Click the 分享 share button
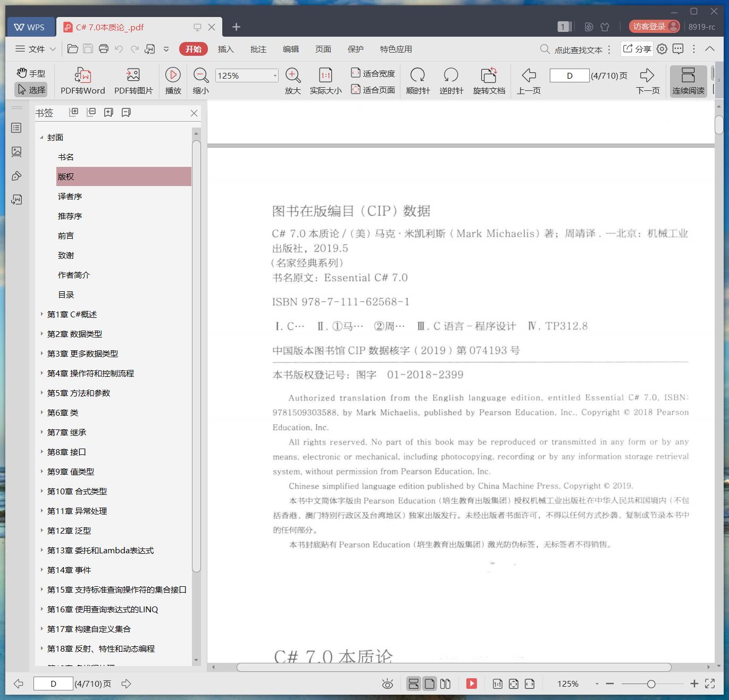This screenshot has width=729, height=700. [x=637, y=49]
